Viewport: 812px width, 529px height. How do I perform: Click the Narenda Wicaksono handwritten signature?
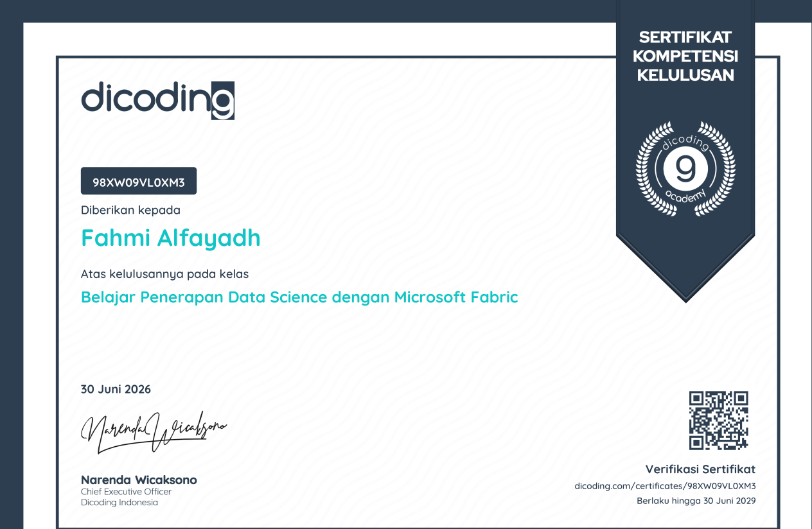coord(154,431)
